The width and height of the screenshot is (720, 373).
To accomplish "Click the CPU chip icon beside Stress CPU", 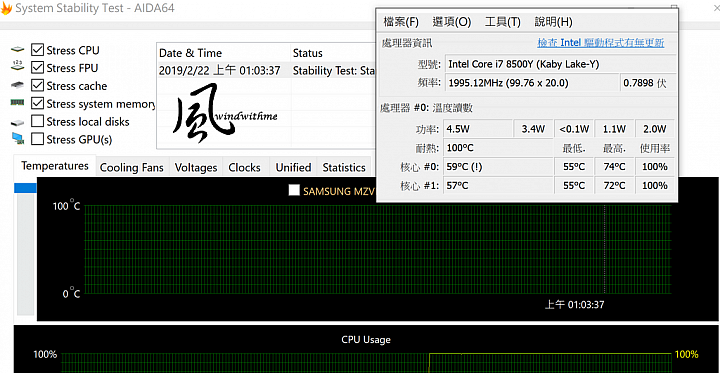I will point(17,50).
